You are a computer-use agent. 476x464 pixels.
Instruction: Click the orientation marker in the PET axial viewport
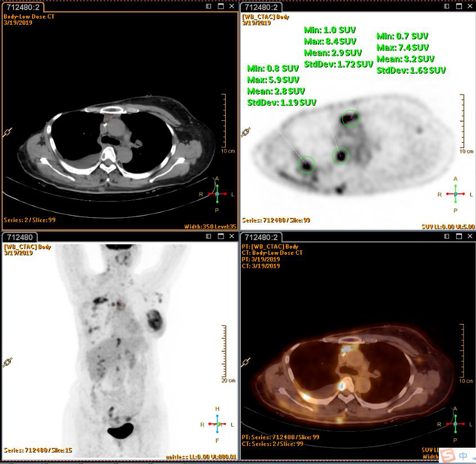point(455,194)
